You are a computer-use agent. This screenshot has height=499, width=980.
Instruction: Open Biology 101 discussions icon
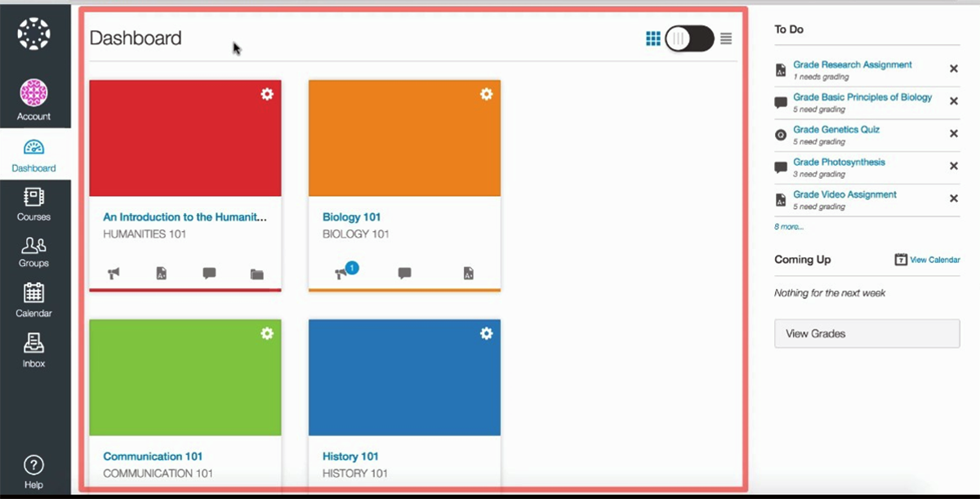404,274
